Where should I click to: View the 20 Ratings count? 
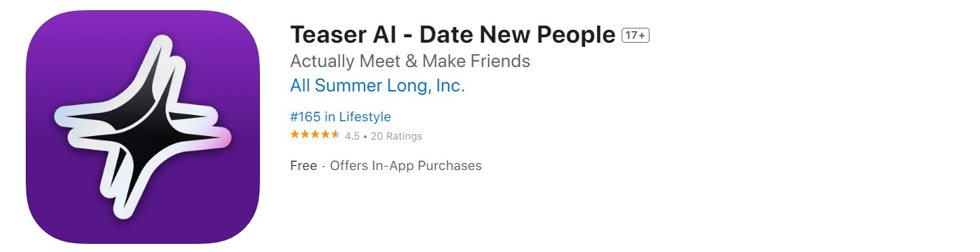coord(396,136)
